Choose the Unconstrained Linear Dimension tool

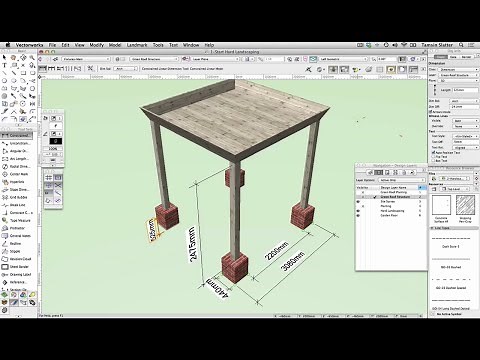[x=17, y=143]
